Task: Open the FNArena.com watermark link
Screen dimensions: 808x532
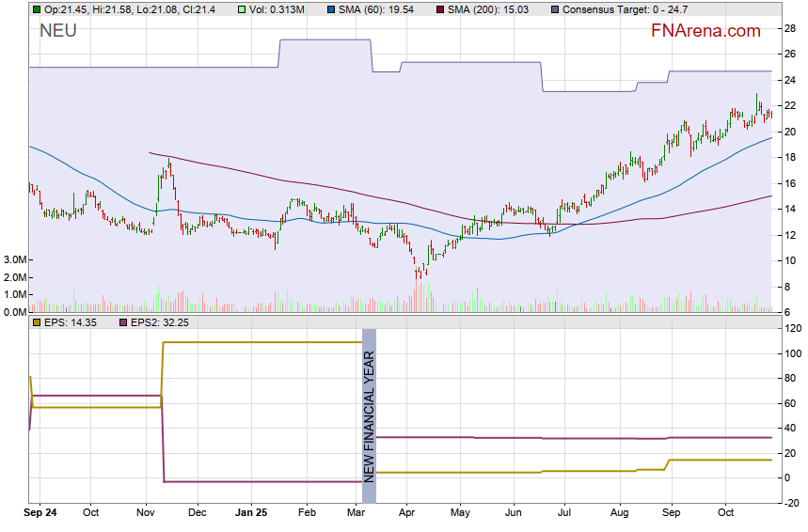Action: pyautogui.click(x=705, y=31)
